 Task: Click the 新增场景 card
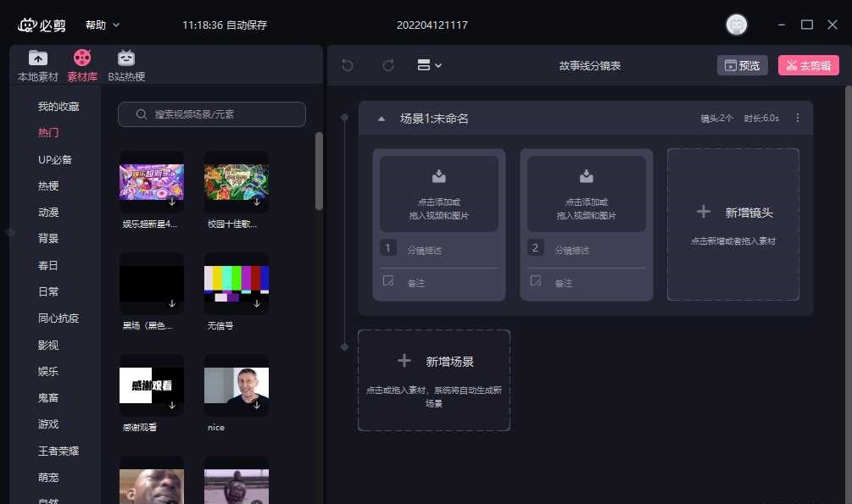click(x=433, y=380)
